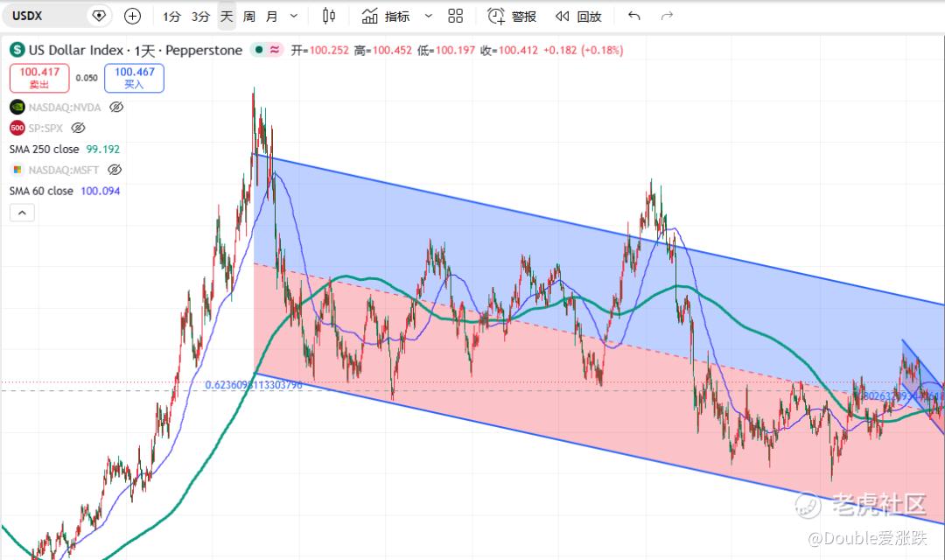This screenshot has width=945, height=560.
Task: Click the diamond icon beside USDX
Action: pyautogui.click(x=99, y=17)
